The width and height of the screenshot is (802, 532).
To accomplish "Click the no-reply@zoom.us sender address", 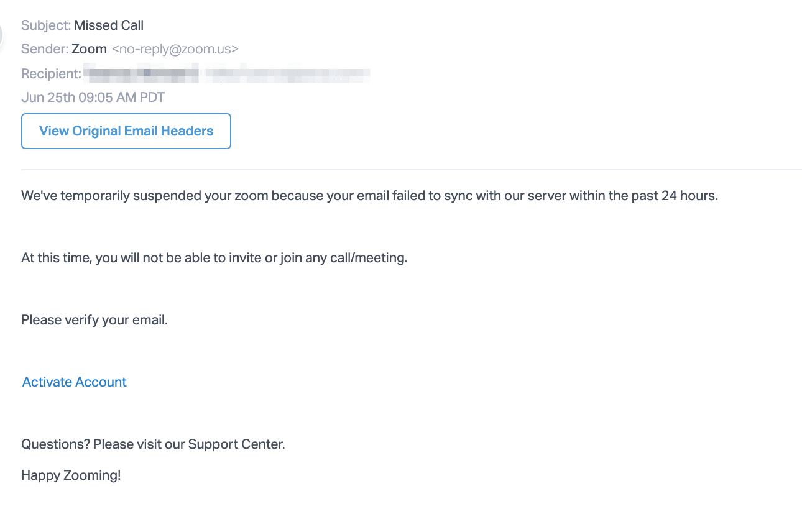I will click(x=175, y=49).
